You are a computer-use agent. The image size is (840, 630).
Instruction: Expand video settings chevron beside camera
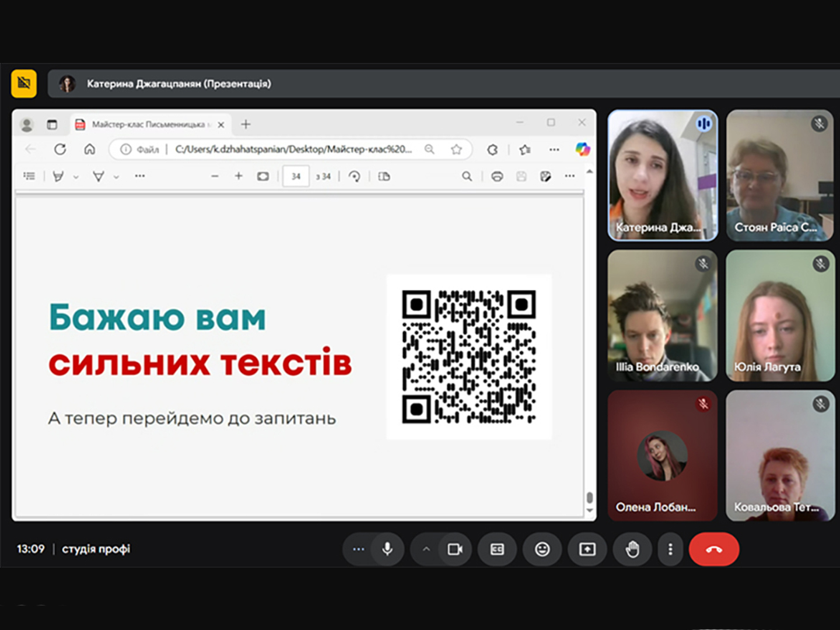click(426, 549)
